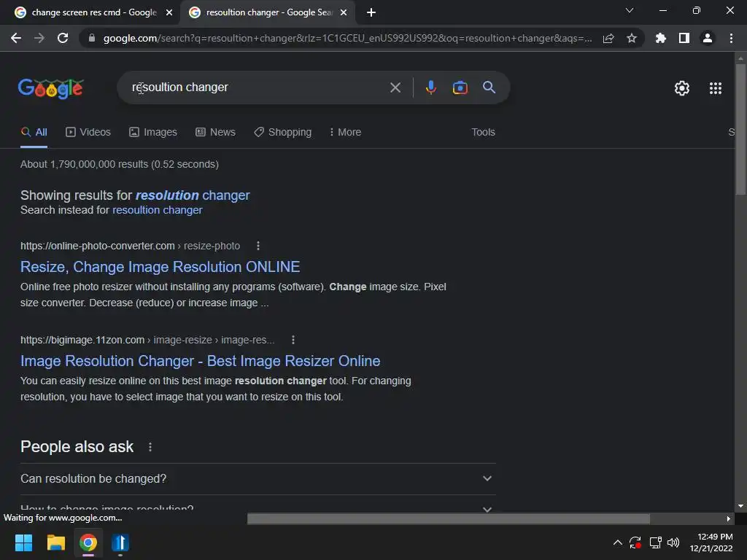The width and height of the screenshot is (747, 560).
Task: Go to the Google logo homepage
Action: point(51,88)
